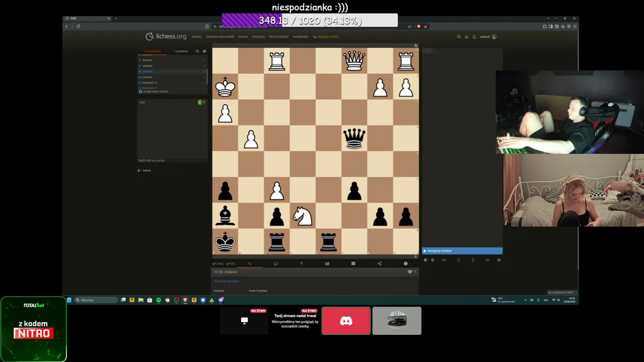Click the taskbar clock in system tray

coord(570,300)
